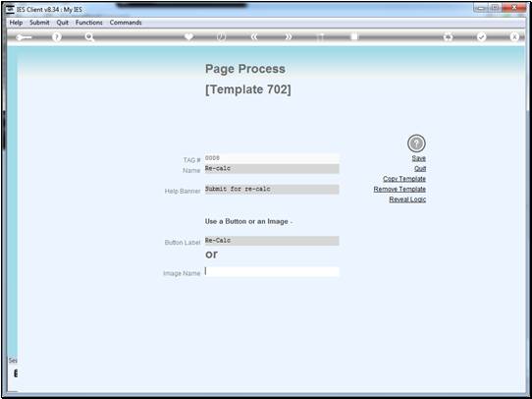Open the Help menu
The height and width of the screenshot is (399, 532).
coord(16,23)
